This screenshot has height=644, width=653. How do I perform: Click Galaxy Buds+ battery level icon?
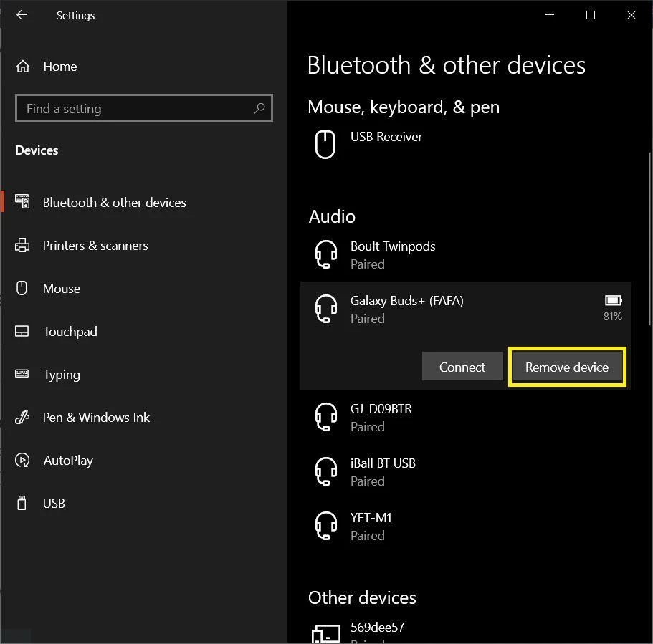coord(613,301)
